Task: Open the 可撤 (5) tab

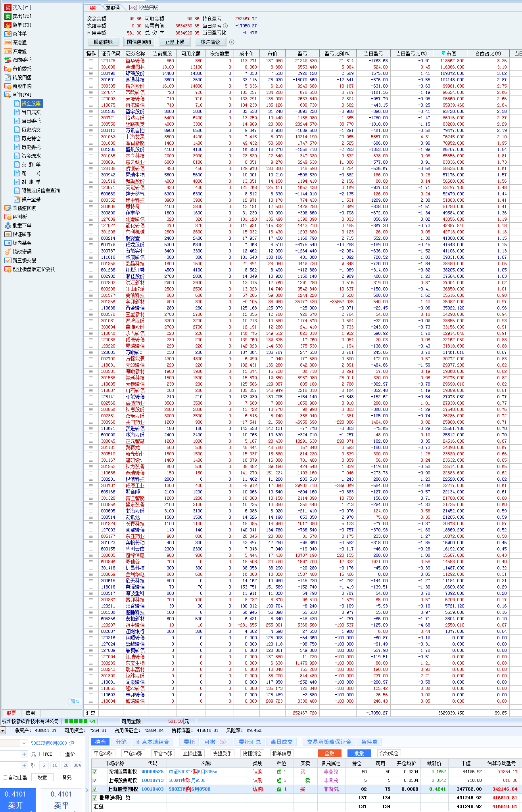Action: point(215,742)
